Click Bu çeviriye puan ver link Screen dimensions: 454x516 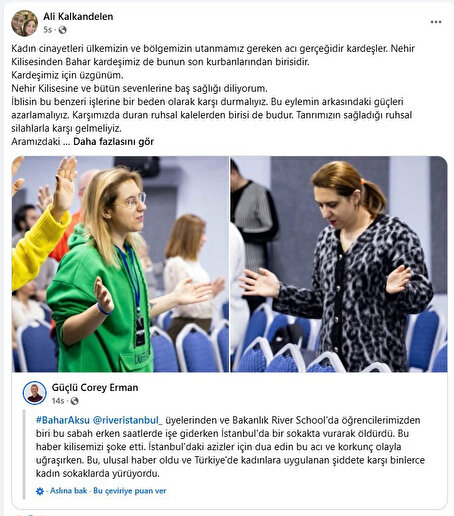pyautogui.click(x=130, y=491)
